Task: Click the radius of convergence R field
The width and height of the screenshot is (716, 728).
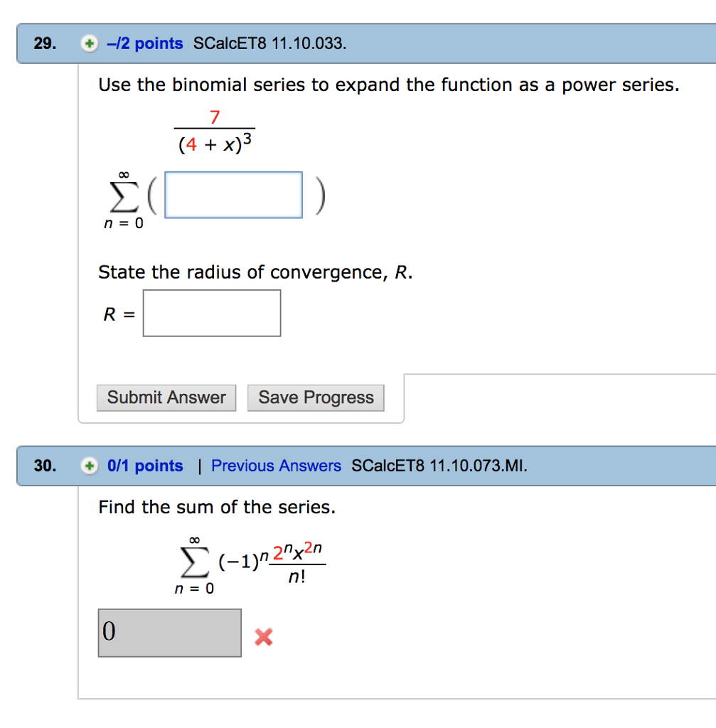Action: click(x=212, y=313)
